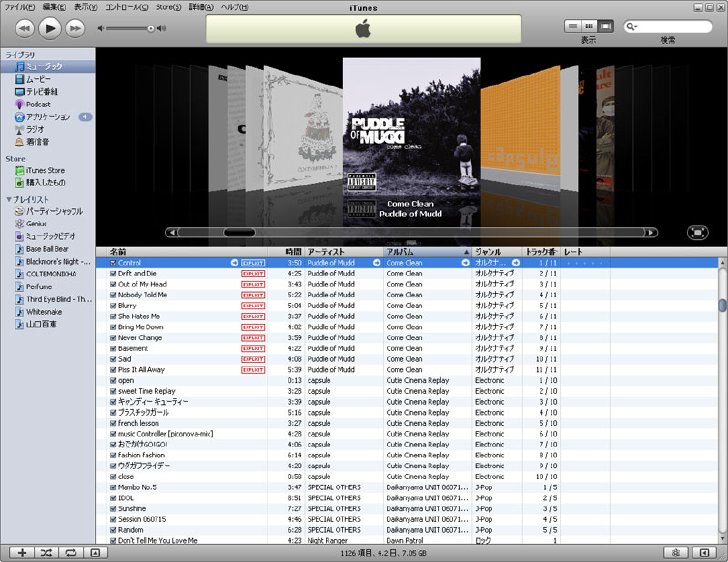Uncheck the sweet Time Replay checkbox
Viewport: 728px width, 562px height.
point(113,391)
